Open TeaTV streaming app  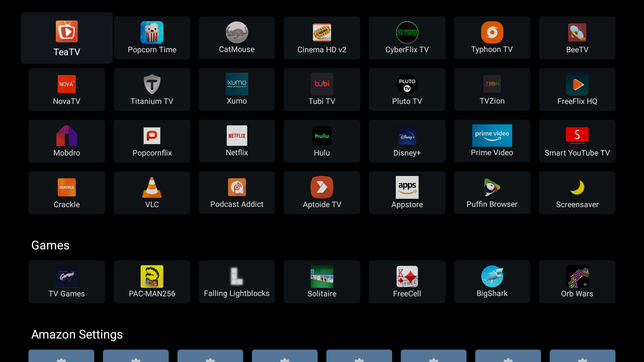pos(66,38)
